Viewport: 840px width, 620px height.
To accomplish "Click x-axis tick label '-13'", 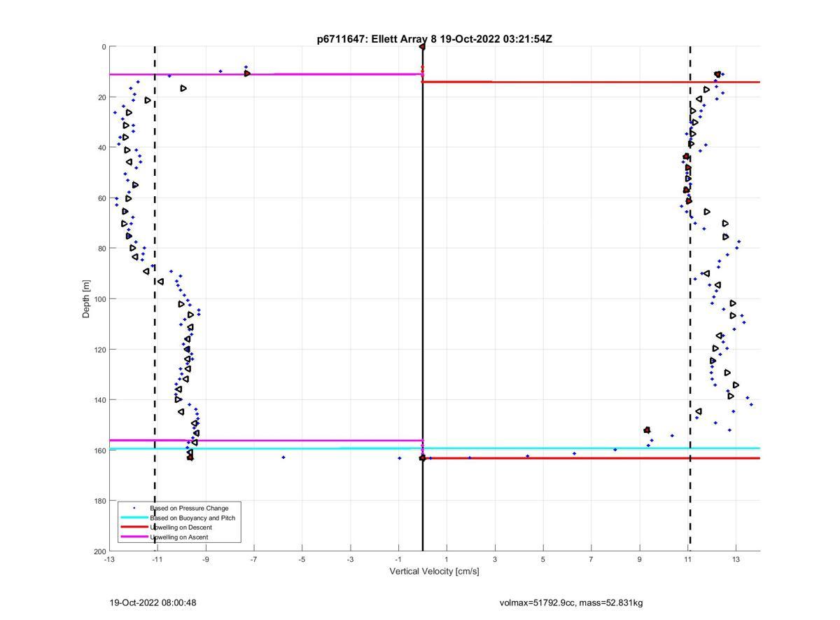I will point(109,560).
